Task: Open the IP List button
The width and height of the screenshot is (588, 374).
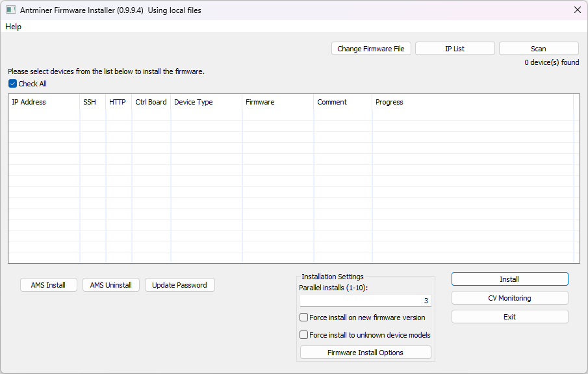Action: pos(455,49)
